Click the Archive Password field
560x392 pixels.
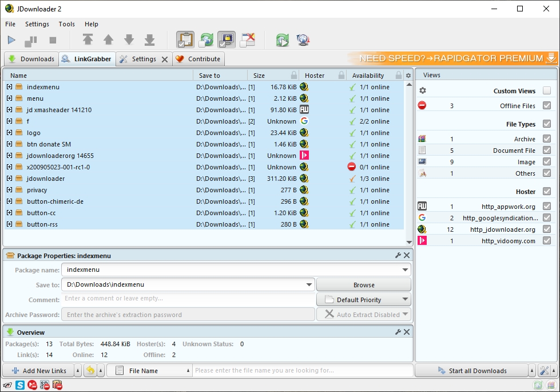188,314
